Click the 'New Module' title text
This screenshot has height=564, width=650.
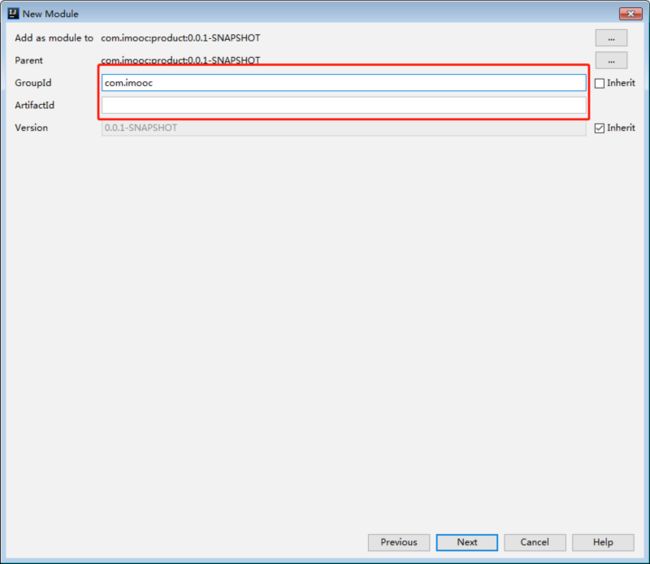pyautogui.click(x=50, y=14)
